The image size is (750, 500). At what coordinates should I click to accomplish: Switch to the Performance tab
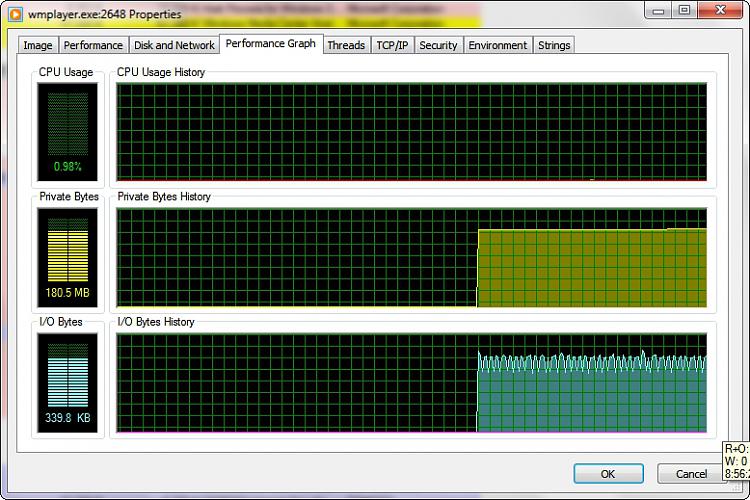click(x=93, y=45)
